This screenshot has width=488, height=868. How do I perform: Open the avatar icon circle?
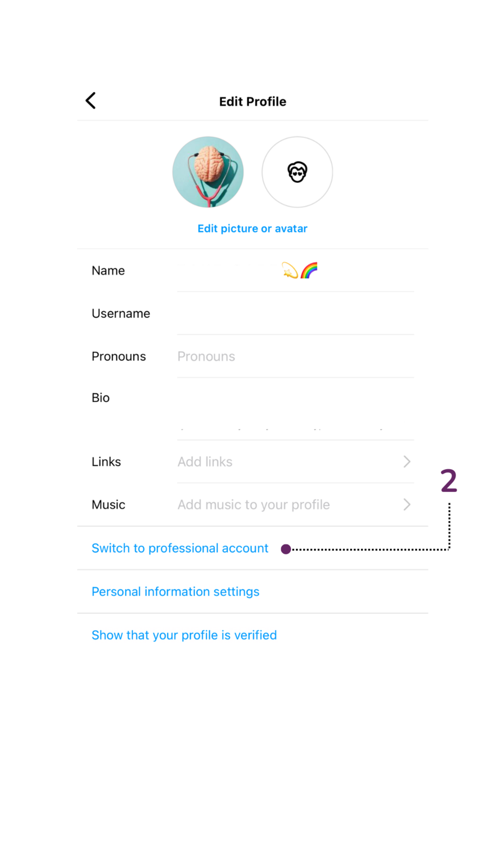[297, 172]
